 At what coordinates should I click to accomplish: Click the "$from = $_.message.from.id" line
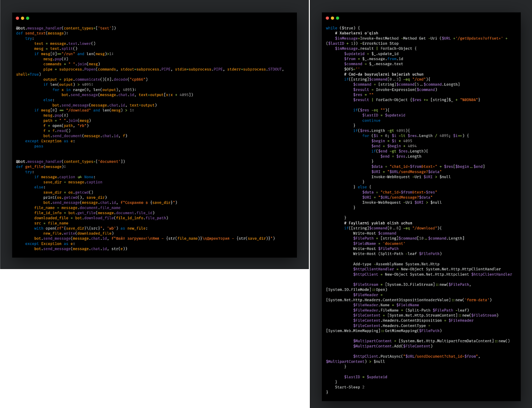tap(374, 59)
